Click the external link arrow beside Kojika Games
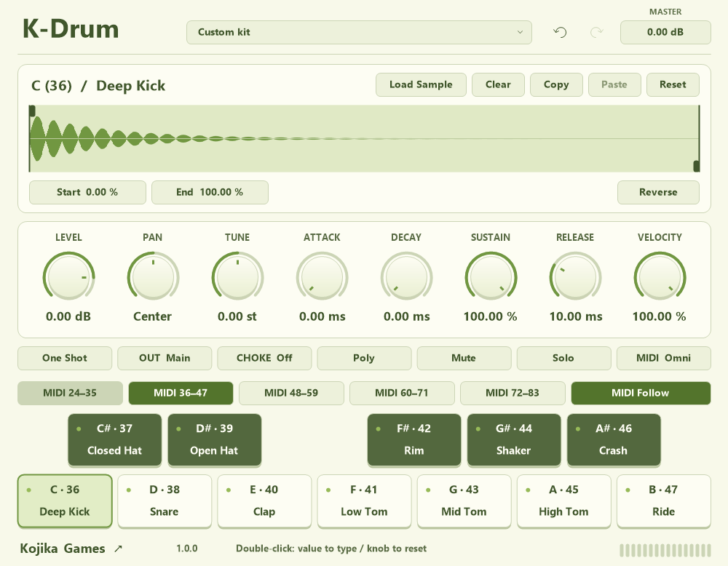This screenshot has width=728, height=566. (119, 549)
